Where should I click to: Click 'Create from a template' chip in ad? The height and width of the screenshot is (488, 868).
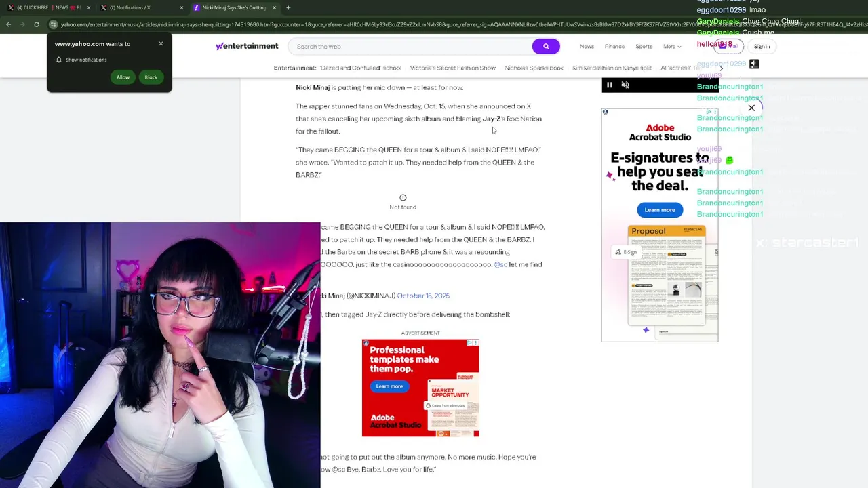(446, 405)
